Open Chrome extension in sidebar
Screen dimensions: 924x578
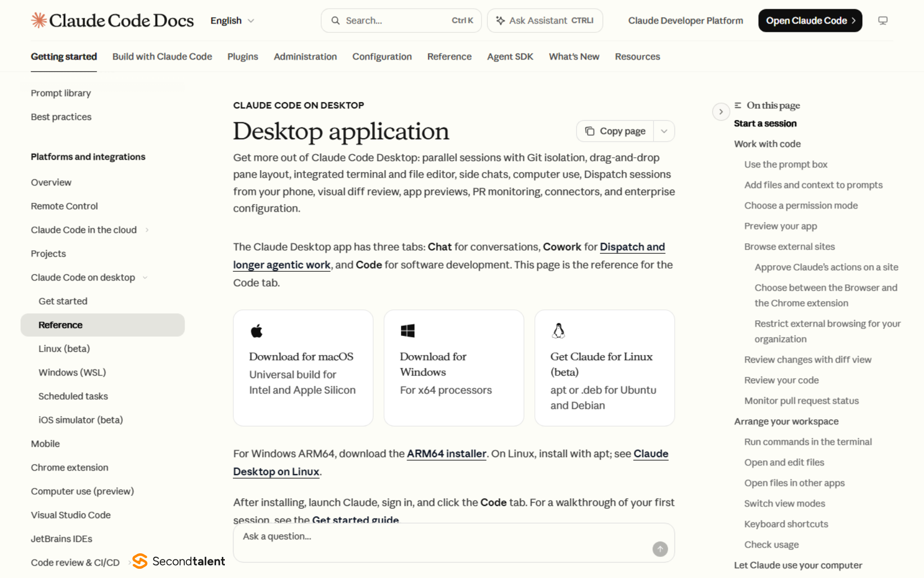pos(69,468)
